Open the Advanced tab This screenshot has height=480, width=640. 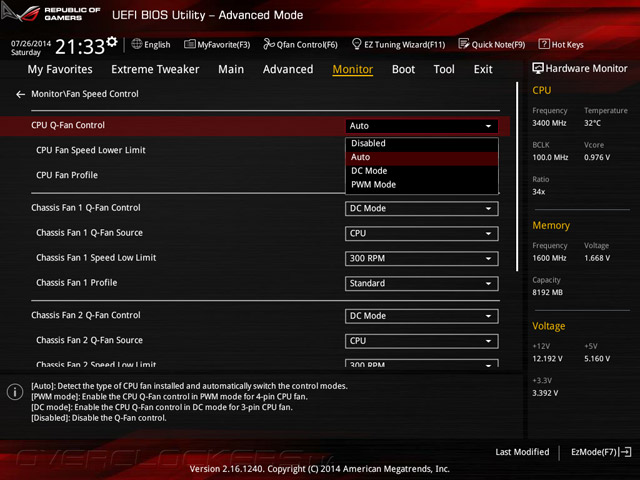pos(288,69)
